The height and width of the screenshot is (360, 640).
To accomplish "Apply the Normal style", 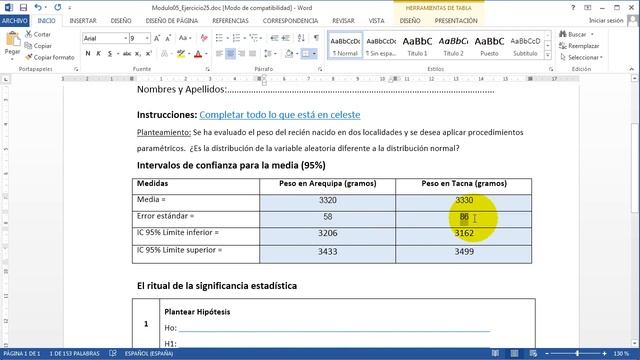I will (345, 46).
